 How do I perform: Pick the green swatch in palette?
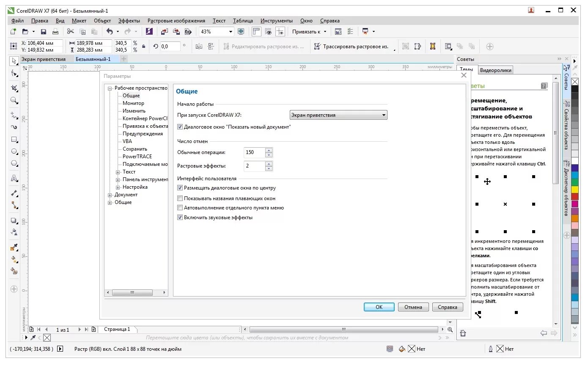[x=575, y=182]
